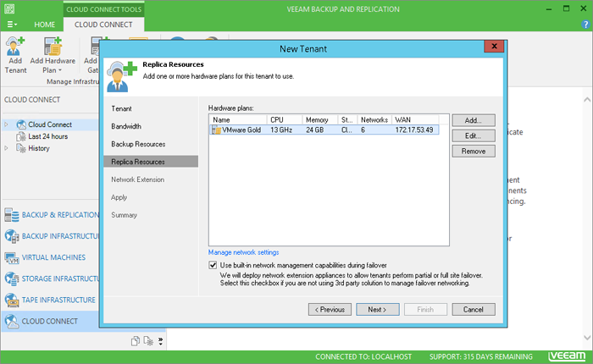Screen dimensions: 593x364
Task: Click the Veeam app icon in the title bar
Action: pyautogui.click(x=9, y=8)
